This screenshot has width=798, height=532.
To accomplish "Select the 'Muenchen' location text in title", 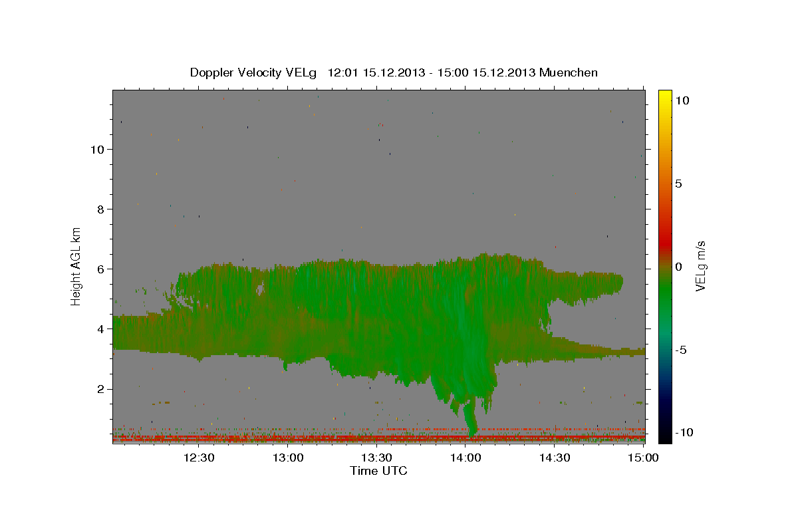I will (x=569, y=72).
